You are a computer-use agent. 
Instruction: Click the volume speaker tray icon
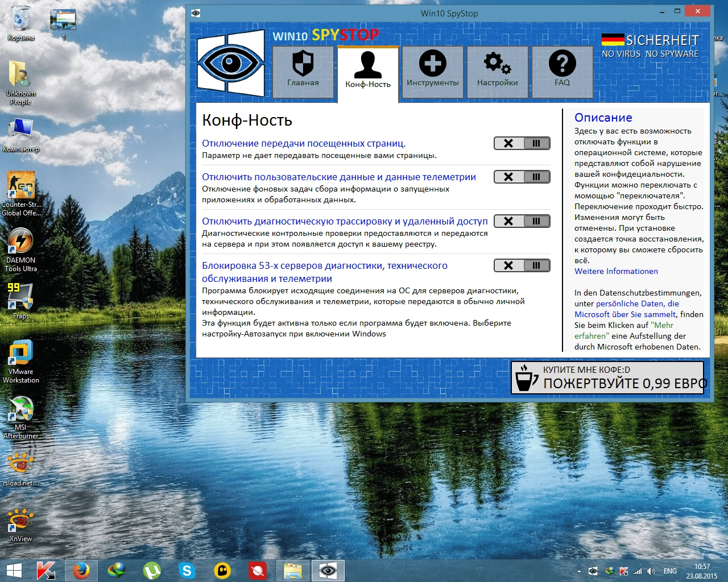click(x=651, y=571)
